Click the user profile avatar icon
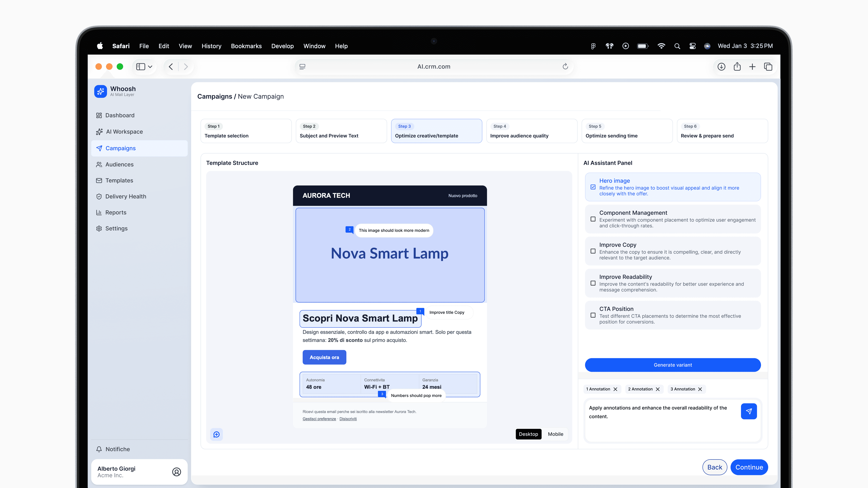The height and width of the screenshot is (488, 868). (176, 472)
